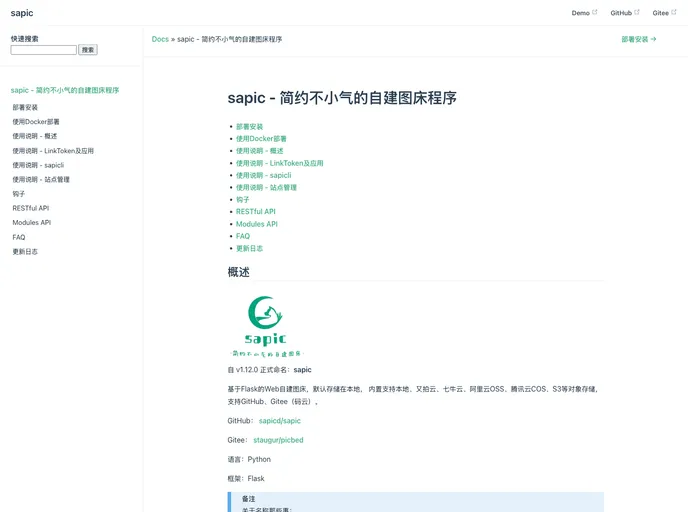Focus the quick search input field
This screenshot has height=512, width=688.
coord(43,50)
